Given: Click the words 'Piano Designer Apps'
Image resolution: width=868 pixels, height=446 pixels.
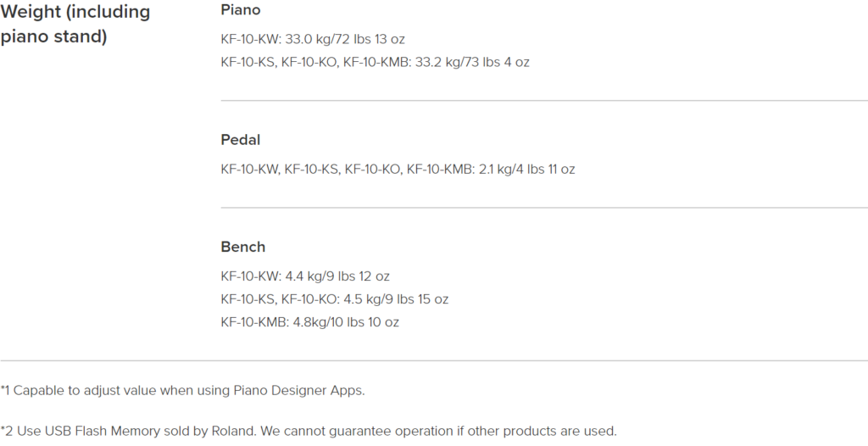Looking at the screenshot, I should point(299,391).
